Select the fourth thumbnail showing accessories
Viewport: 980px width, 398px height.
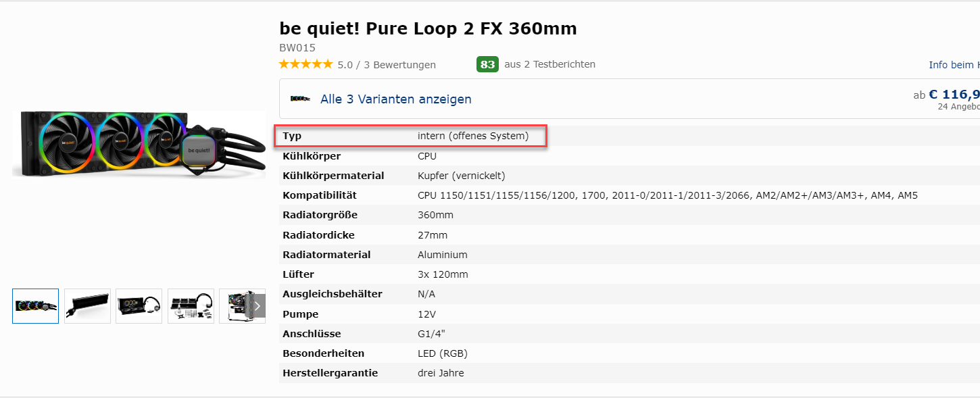click(191, 306)
